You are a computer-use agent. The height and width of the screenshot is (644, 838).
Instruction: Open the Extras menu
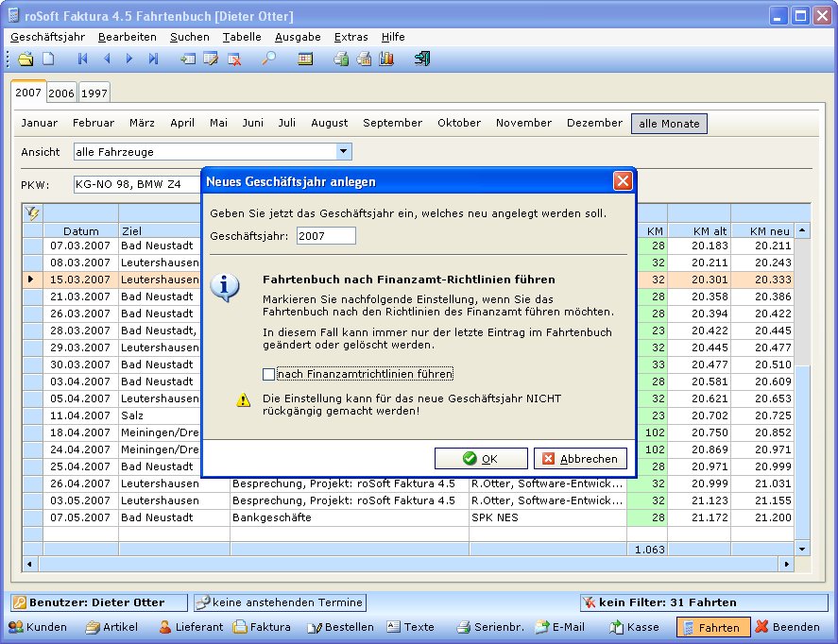[x=351, y=37]
